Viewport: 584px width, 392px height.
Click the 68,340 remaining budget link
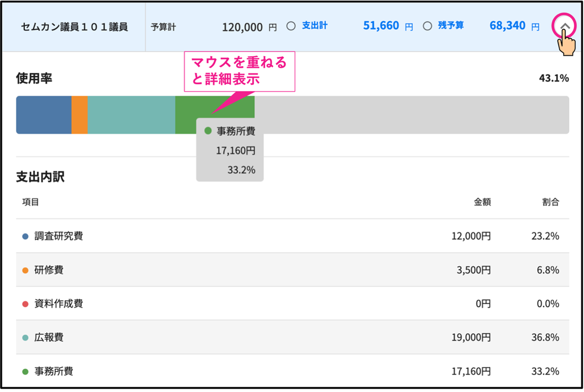507,25
